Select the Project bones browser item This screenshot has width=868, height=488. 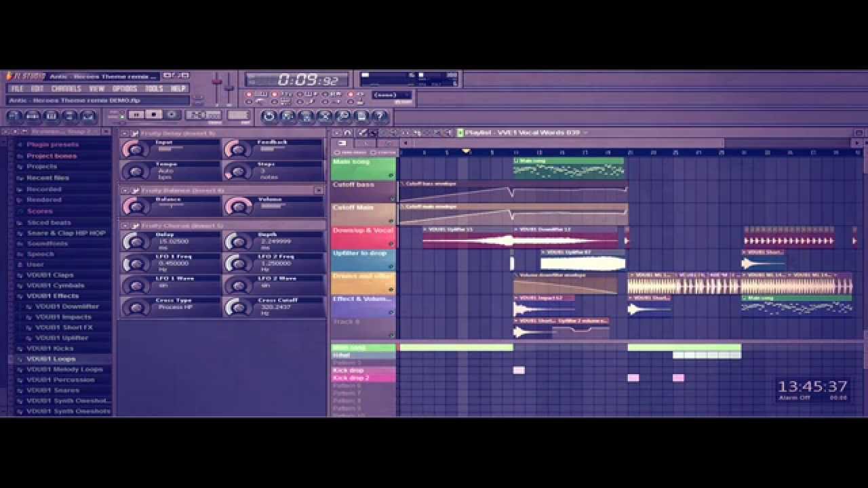[x=52, y=156]
